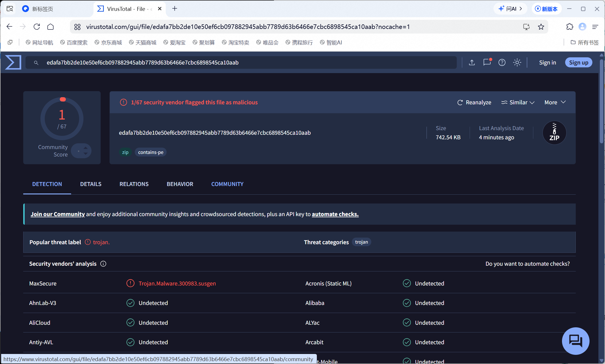Click the browser address bar URL
The height and width of the screenshot is (364, 605).
tap(248, 27)
